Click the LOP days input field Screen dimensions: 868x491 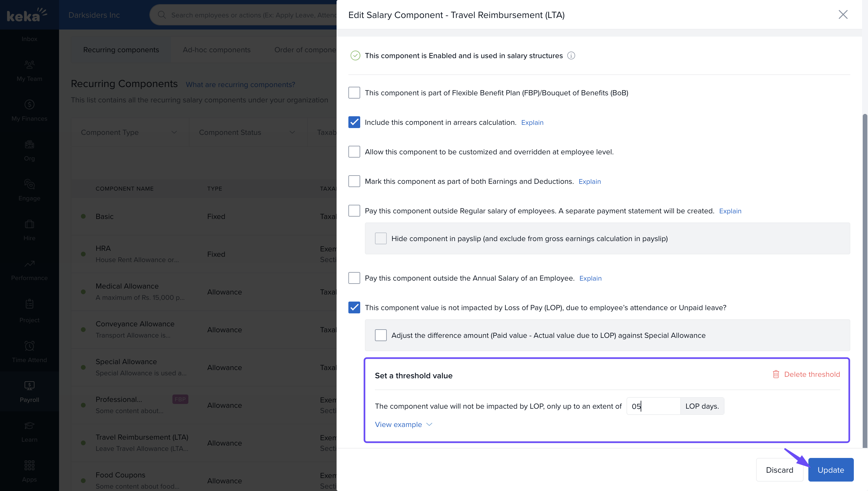653,406
